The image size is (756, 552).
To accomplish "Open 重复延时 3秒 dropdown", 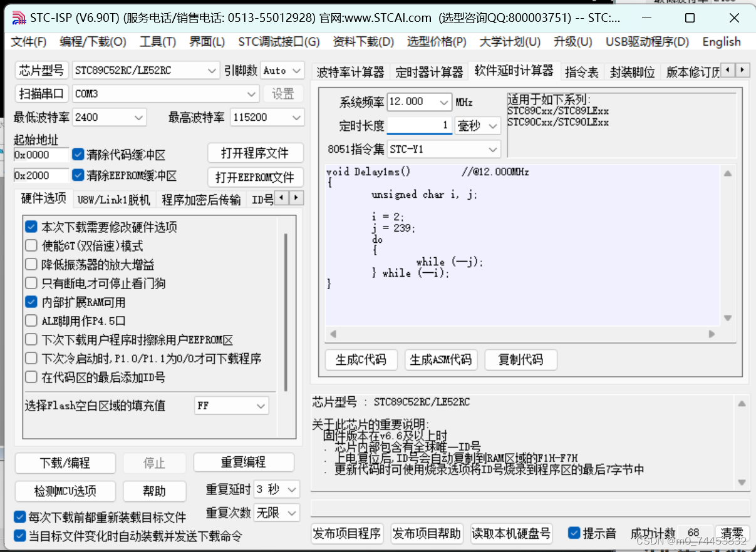I will click(277, 489).
